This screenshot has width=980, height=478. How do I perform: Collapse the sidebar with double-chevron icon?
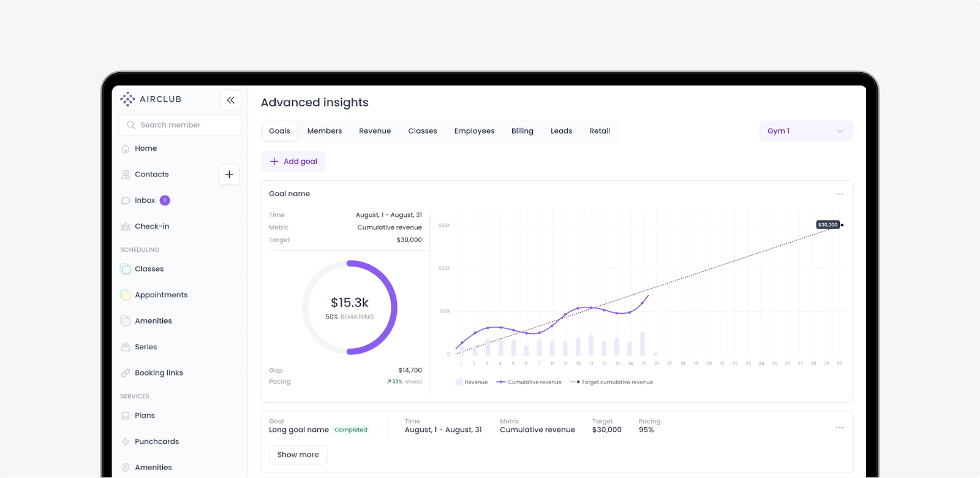click(x=230, y=100)
